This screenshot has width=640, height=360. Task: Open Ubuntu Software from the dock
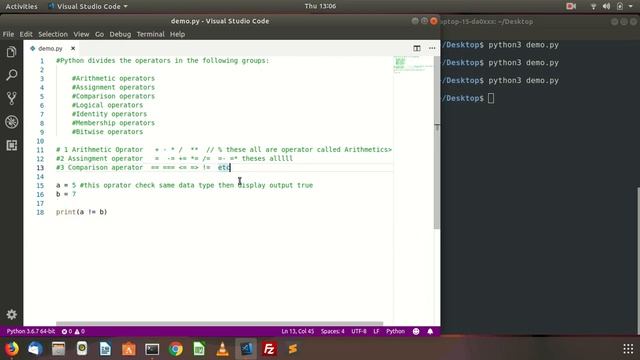129,349
